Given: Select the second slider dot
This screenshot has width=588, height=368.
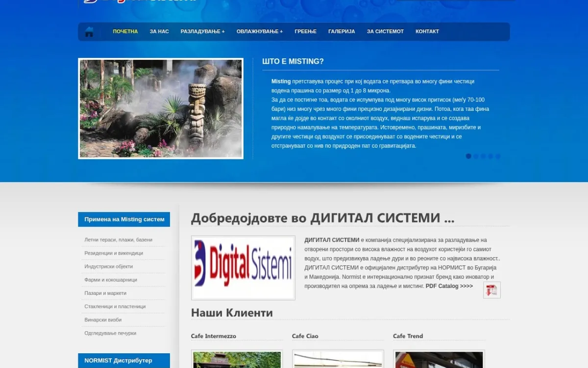Looking at the screenshot, I should [x=476, y=156].
